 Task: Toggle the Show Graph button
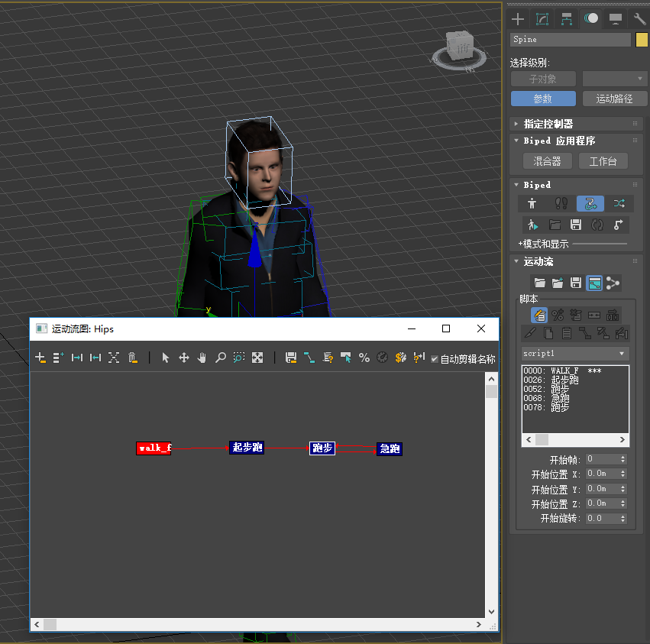pos(594,283)
